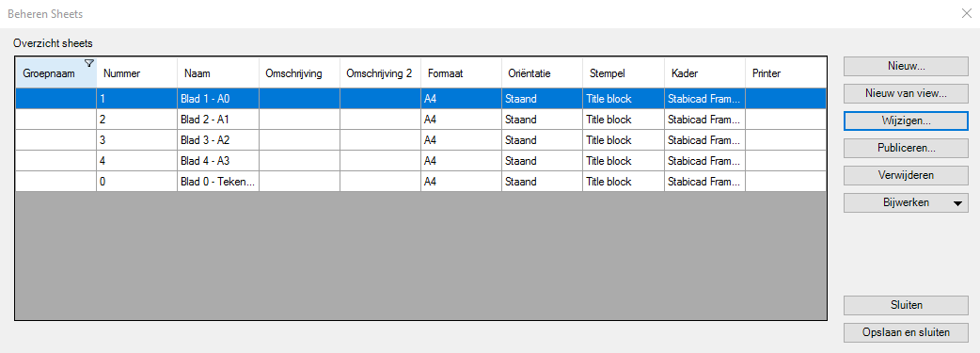The width and height of the screenshot is (980, 353).
Task: Create a sheet with Nieuw van view...
Action: (906, 93)
